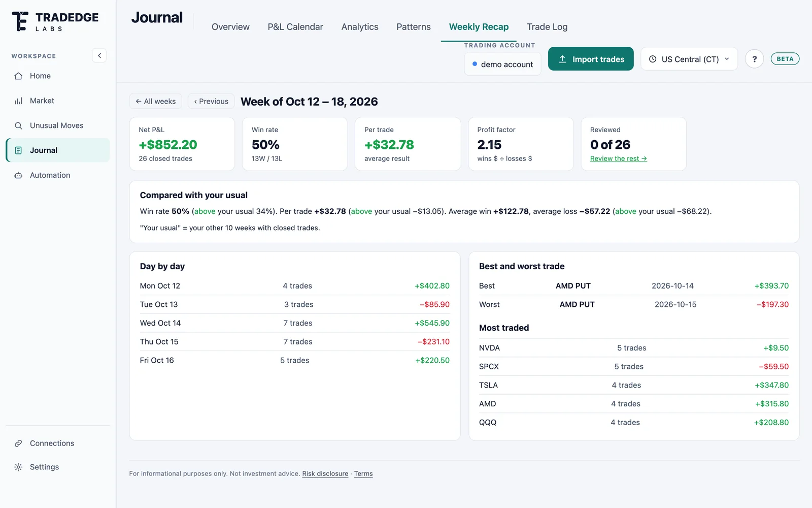Open Market in the sidebar

[x=57, y=101]
